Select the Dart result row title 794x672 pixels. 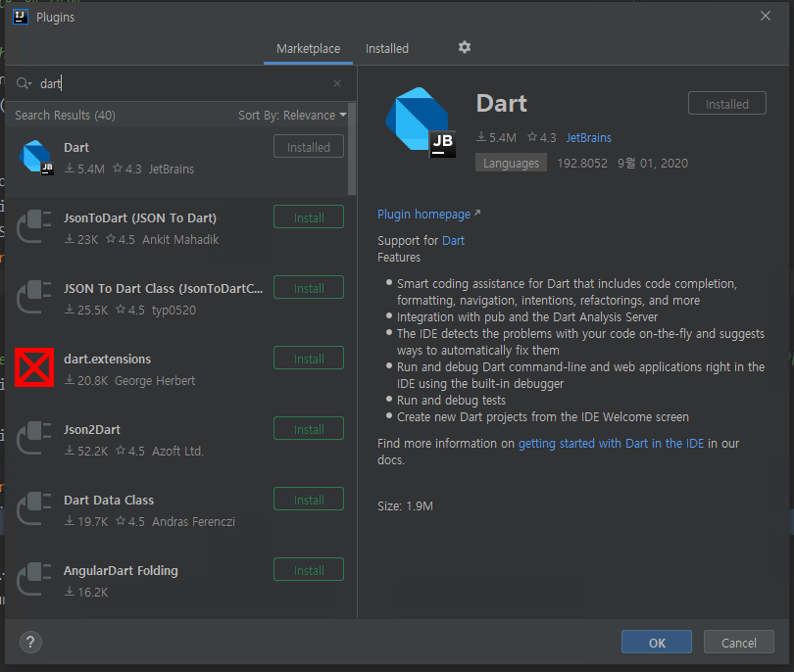click(76, 147)
